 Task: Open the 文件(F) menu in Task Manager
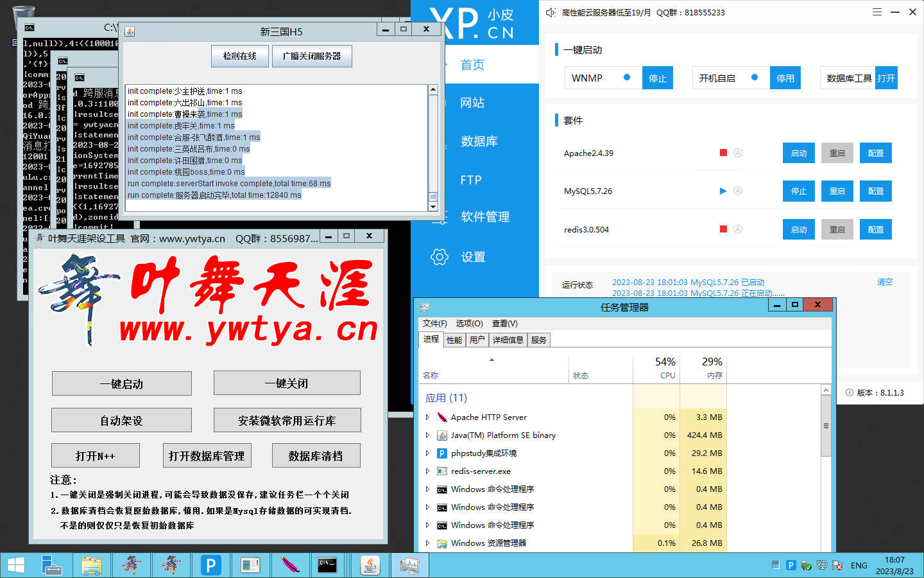coord(434,323)
